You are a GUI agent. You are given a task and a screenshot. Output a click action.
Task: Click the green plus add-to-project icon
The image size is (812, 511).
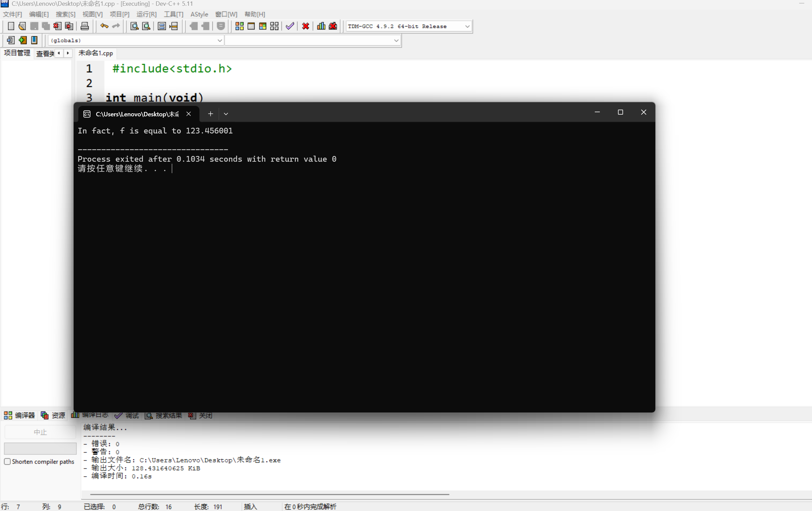pos(23,40)
